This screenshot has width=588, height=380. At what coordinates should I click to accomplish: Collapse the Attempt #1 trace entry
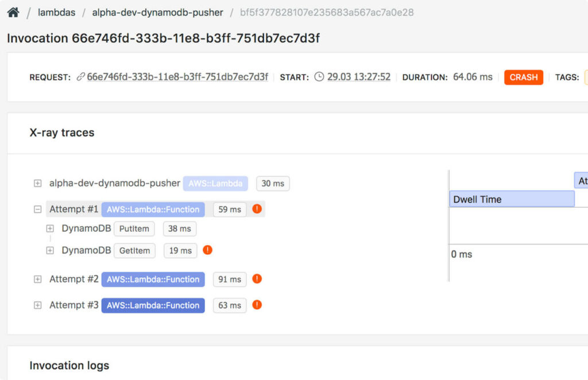point(37,209)
